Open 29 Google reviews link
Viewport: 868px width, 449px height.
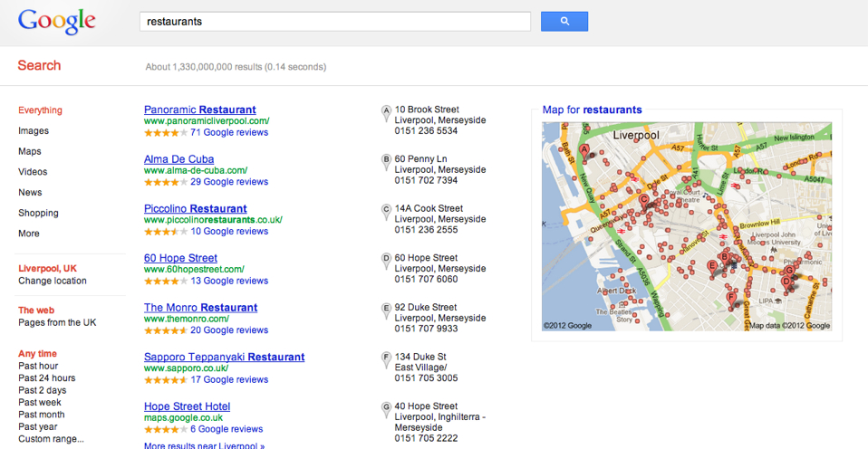coord(229,181)
